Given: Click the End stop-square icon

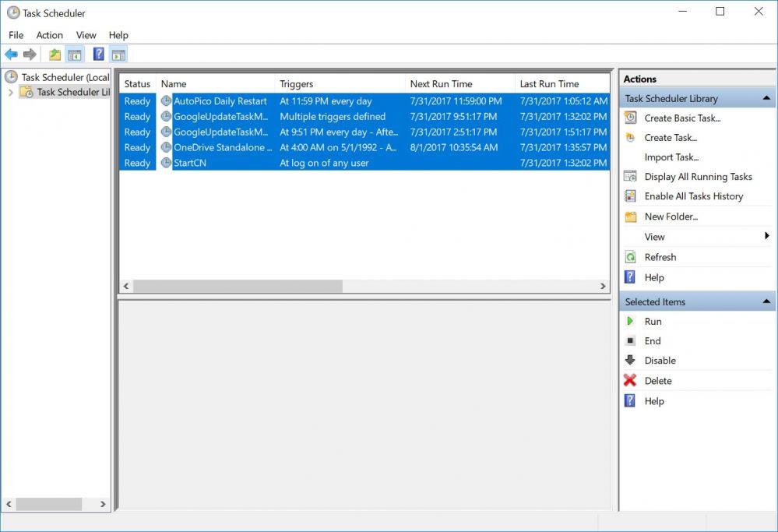Looking at the screenshot, I should (630, 341).
